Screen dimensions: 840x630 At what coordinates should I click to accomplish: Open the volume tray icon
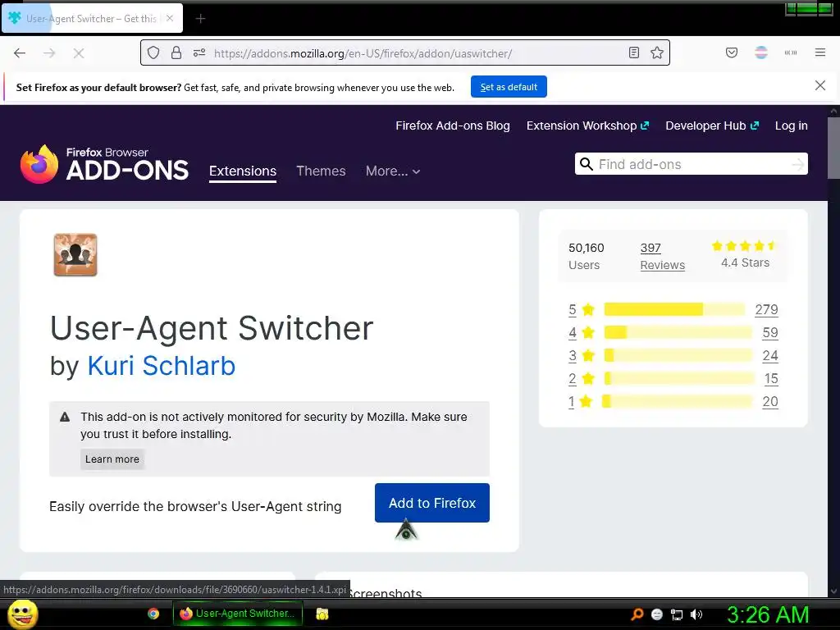click(x=696, y=614)
